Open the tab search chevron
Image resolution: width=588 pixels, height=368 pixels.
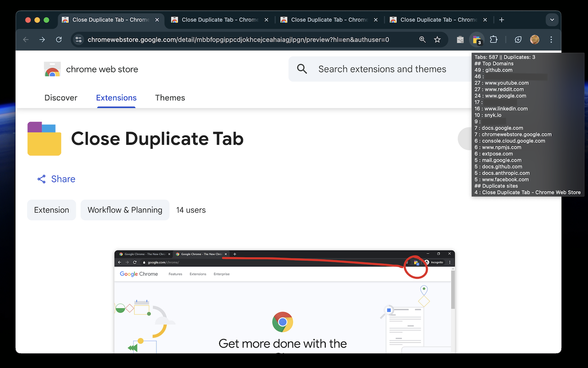(x=552, y=20)
